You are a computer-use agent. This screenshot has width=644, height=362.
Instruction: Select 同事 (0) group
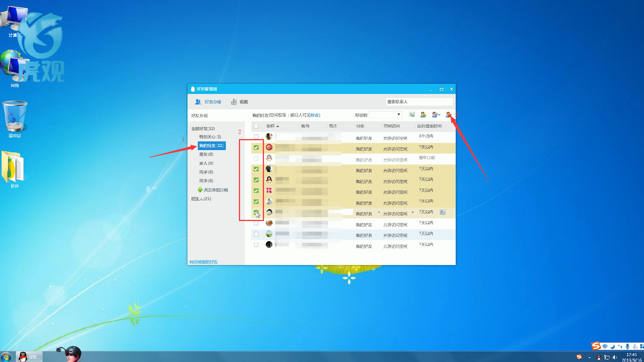[x=206, y=181]
